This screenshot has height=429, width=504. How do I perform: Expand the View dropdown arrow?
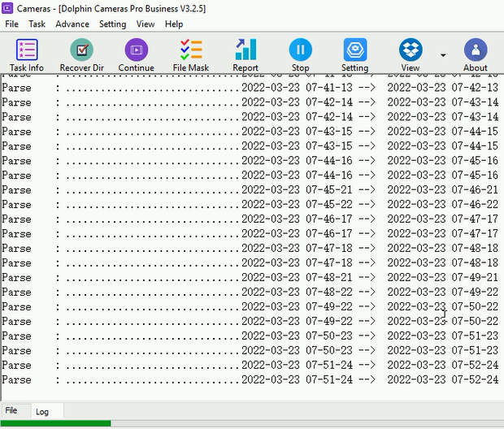pyautogui.click(x=443, y=55)
